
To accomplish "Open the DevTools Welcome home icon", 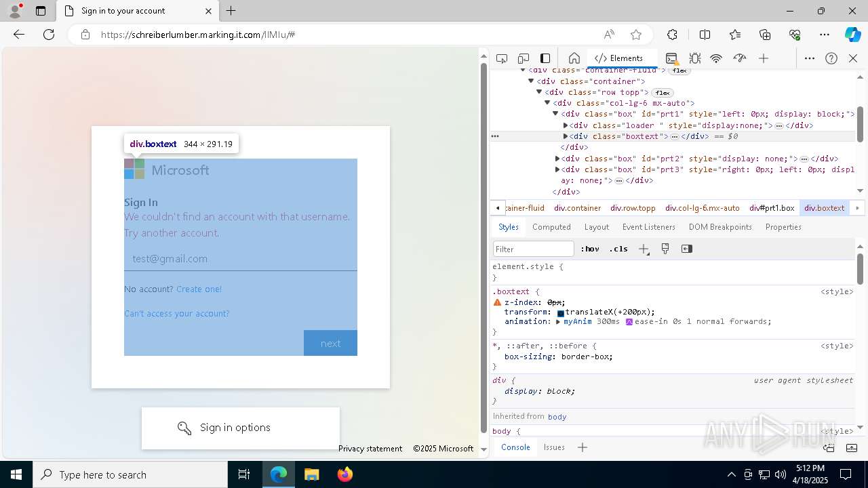I will click(574, 58).
